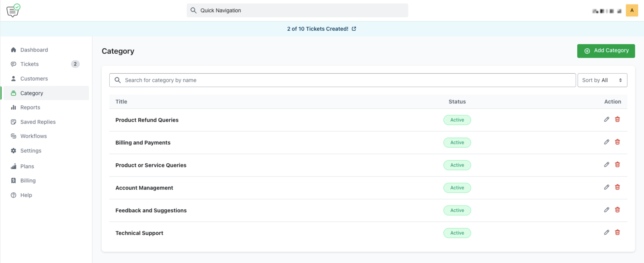The height and width of the screenshot is (263, 644).
Task: Open external link icon beside Tickets Created
Action: 354,29
